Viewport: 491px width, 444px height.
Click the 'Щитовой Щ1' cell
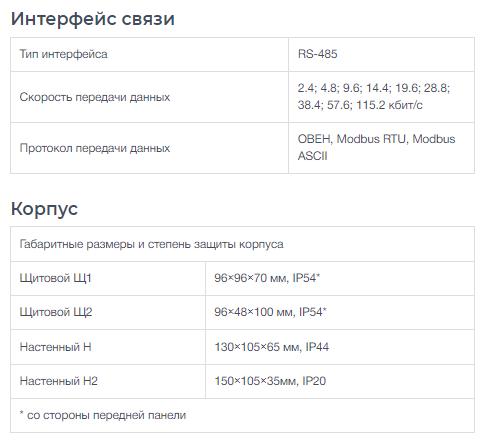108,278
